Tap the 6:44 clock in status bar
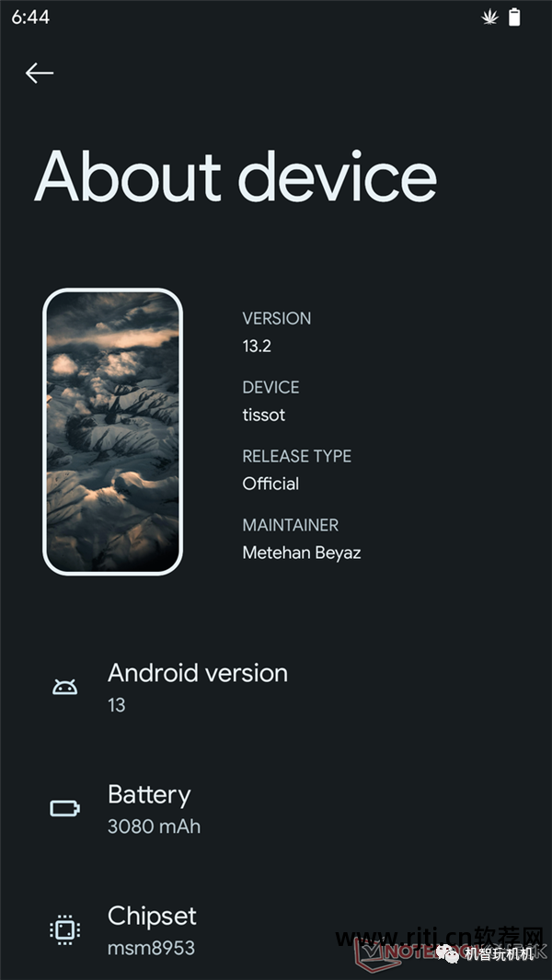Image resolution: width=552 pixels, height=980 pixels. click(x=30, y=17)
